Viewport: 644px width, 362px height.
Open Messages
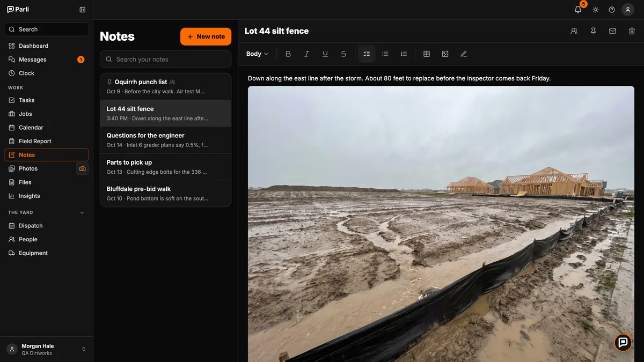click(47, 60)
